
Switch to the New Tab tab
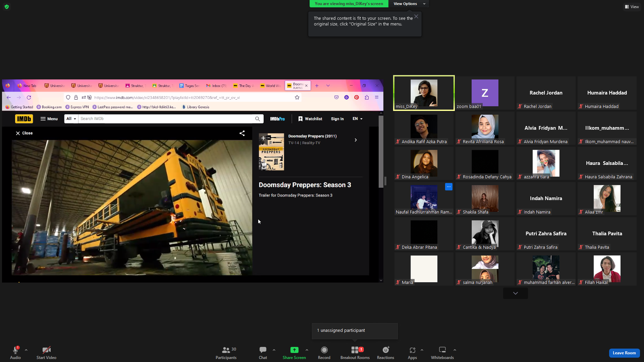pos(28,86)
